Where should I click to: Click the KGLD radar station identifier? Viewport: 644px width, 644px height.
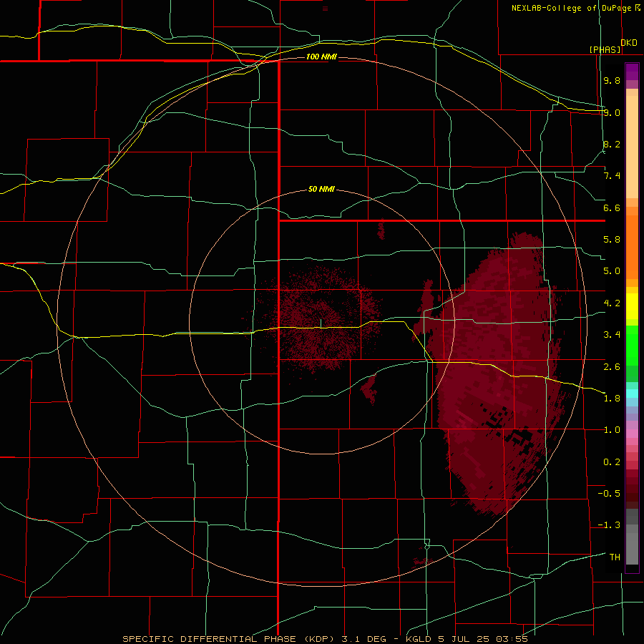click(419, 639)
